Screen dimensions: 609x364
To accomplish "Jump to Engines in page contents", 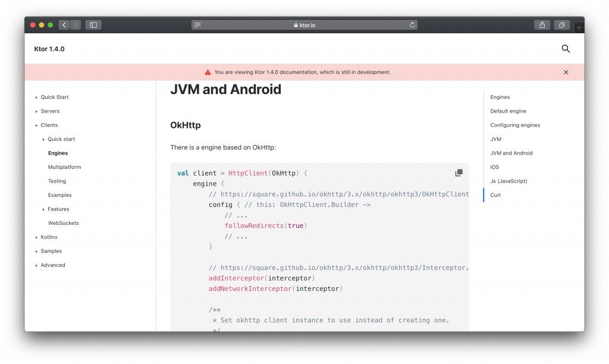I will point(500,97).
